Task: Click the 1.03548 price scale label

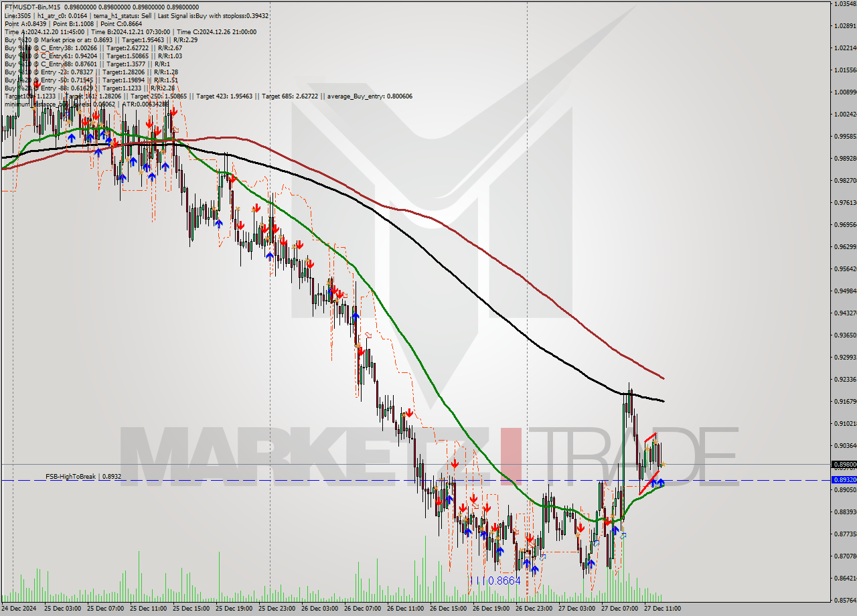Action: coord(845,4)
